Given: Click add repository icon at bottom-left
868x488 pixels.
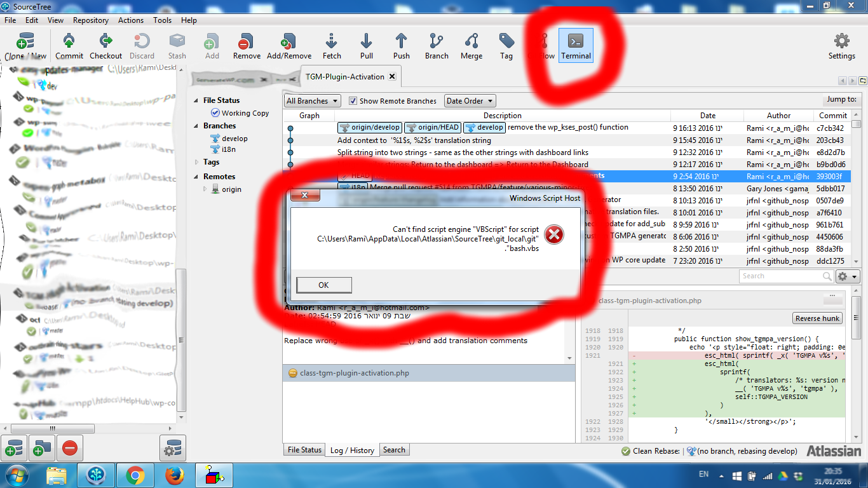Looking at the screenshot, I should click(14, 449).
